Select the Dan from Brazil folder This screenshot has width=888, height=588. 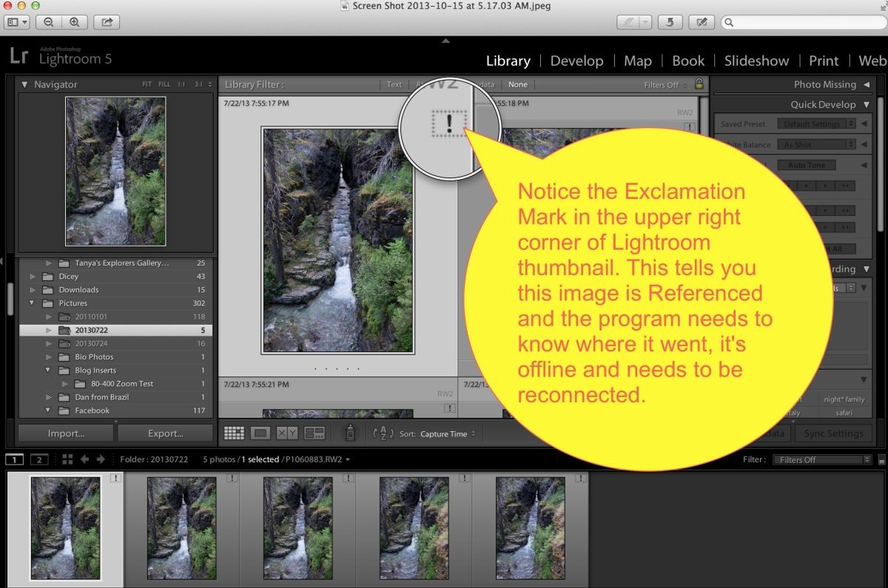point(115,397)
